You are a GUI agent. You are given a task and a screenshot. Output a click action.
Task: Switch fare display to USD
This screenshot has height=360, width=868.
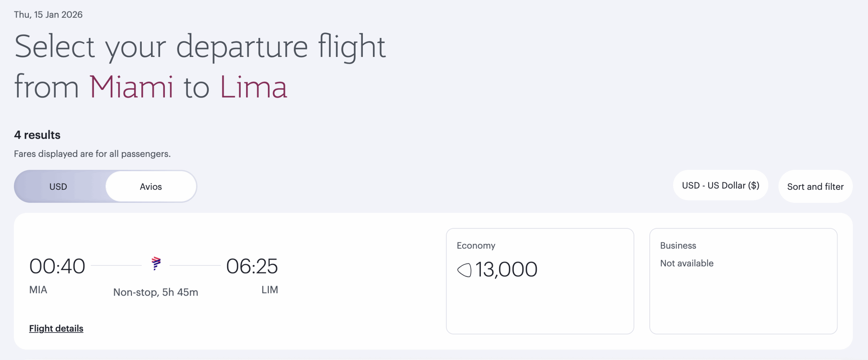[58, 187]
